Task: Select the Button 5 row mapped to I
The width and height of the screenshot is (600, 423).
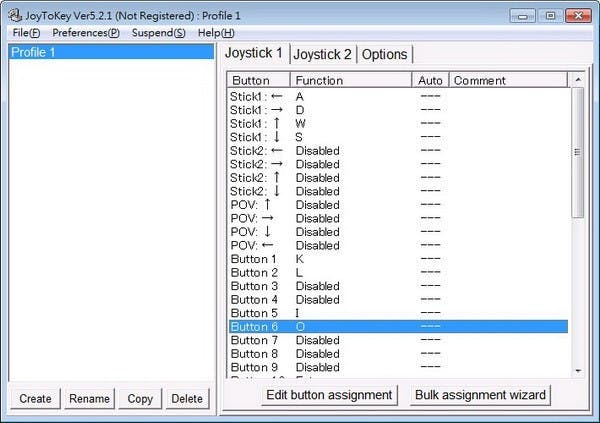Action: [x=398, y=313]
